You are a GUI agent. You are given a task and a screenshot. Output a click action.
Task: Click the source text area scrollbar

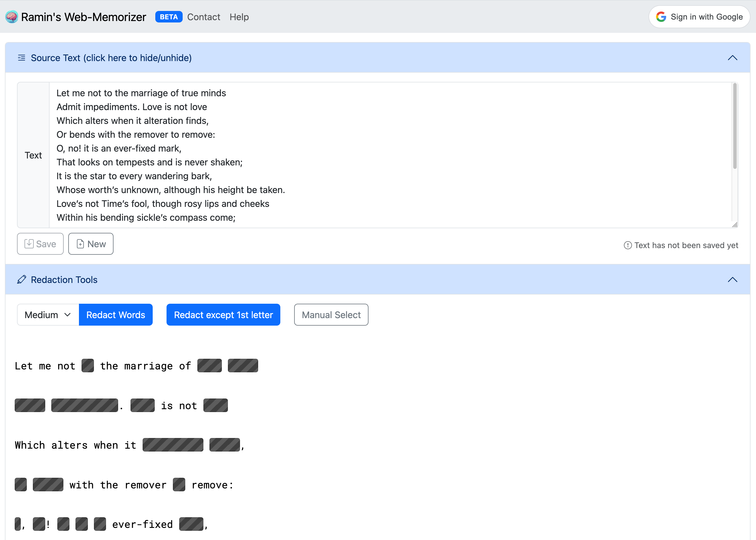[x=734, y=126]
